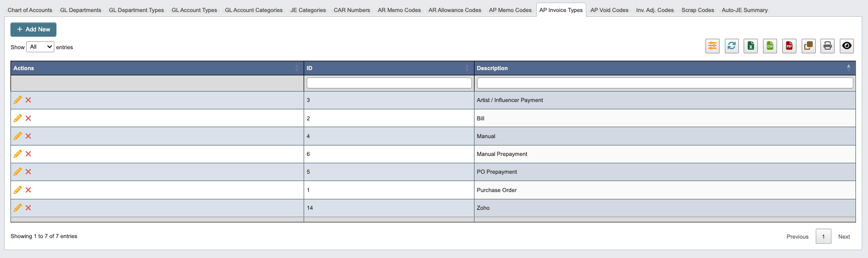The width and height of the screenshot is (868, 258).
Task: Delete the Bill invoice type
Action: pyautogui.click(x=28, y=118)
